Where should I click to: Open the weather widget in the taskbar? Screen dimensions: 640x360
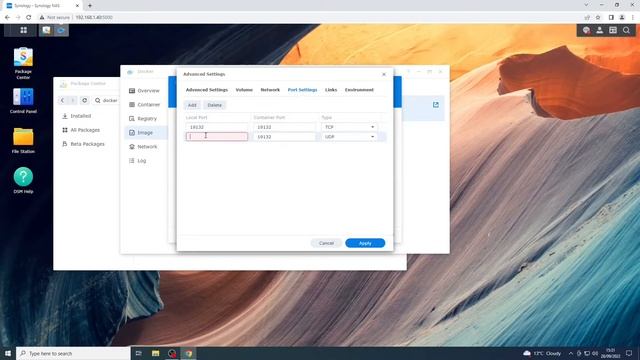542,353
